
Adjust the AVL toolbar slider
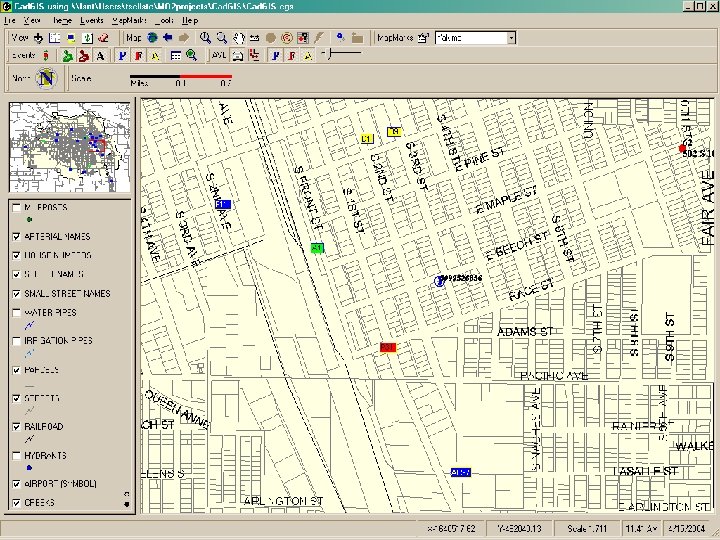pos(329,54)
